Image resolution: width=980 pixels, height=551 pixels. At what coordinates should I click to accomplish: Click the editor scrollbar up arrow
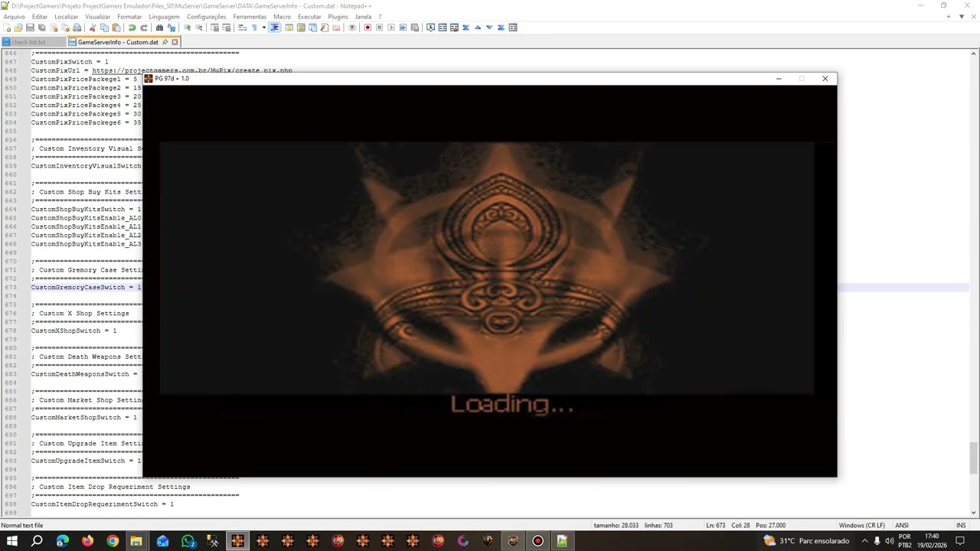974,54
